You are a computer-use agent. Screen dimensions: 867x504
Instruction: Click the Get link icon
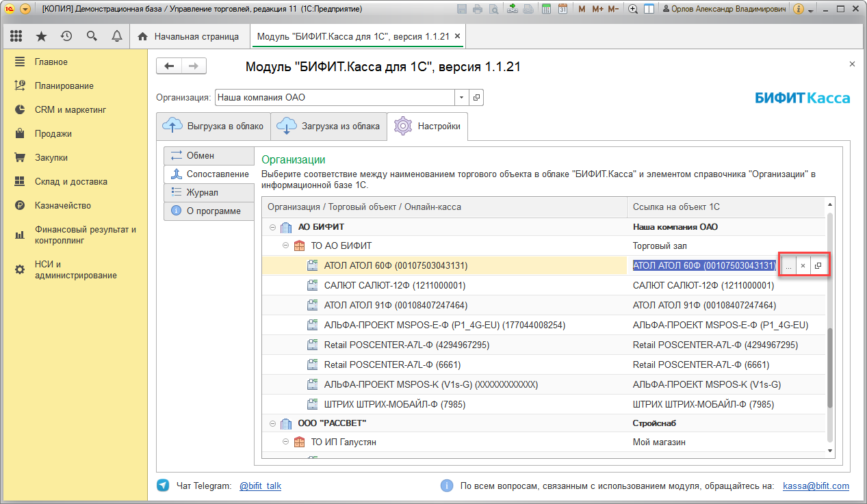513,9
